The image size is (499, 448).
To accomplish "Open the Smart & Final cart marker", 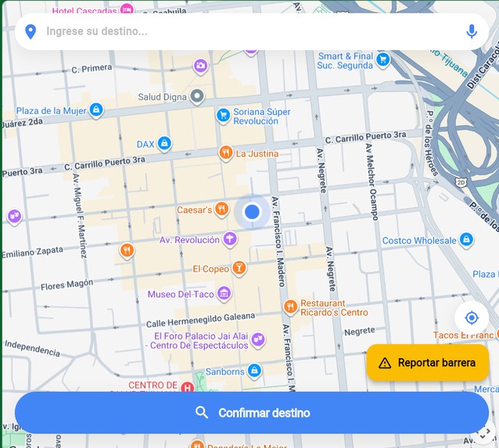I will 382,60.
